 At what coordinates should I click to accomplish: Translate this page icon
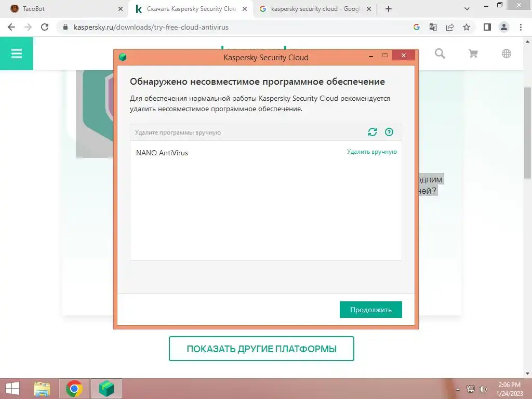(433, 27)
